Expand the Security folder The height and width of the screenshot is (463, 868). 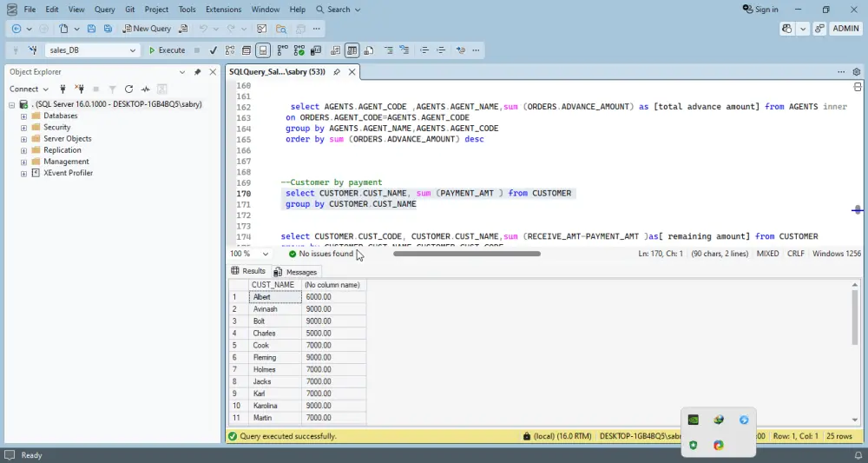pyautogui.click(x=23, y=128)
